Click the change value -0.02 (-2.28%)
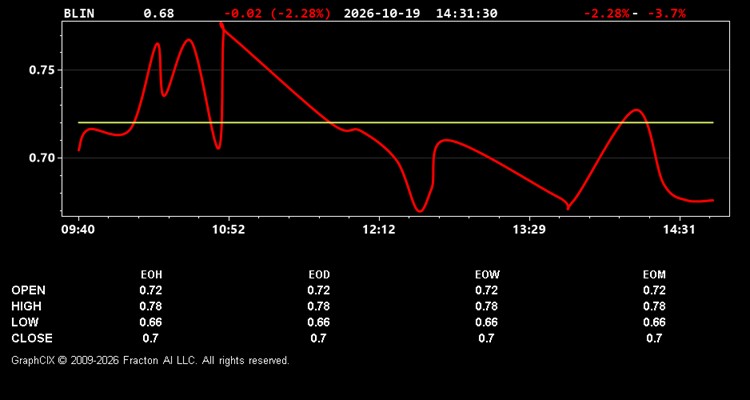Screen dimensions: 750x400 [x=277, y=13]
